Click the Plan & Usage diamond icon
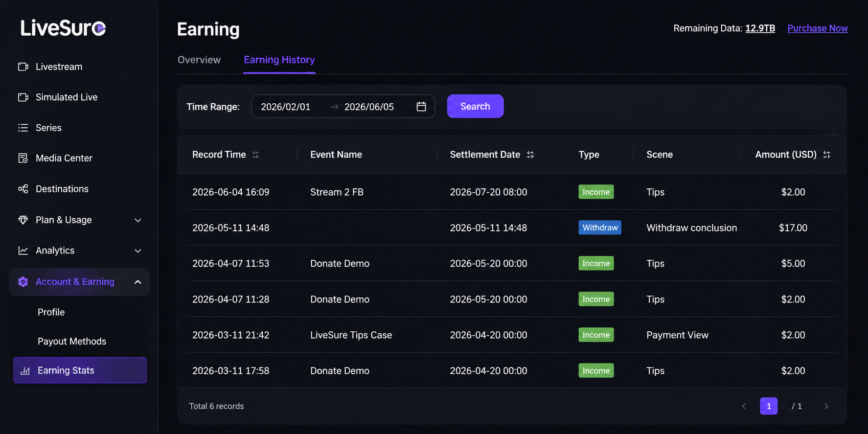The width and height of the screenshot is (868, 434). [23, 220]
